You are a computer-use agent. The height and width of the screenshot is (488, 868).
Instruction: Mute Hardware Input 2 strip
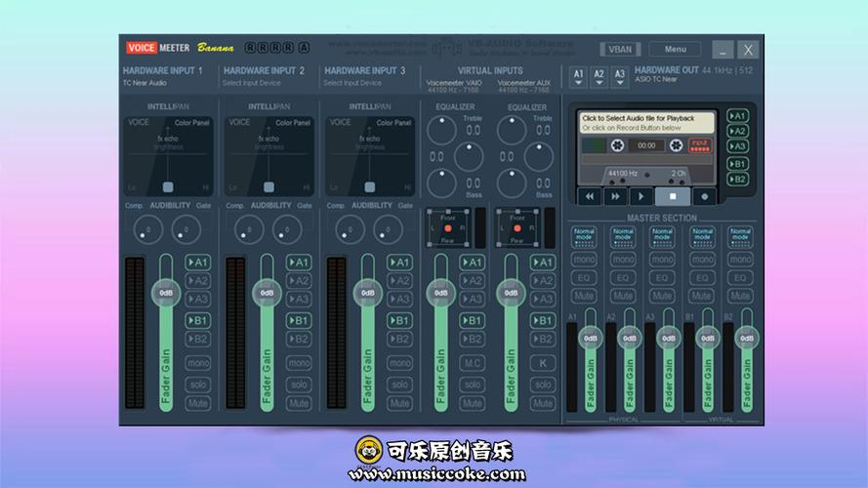(300, 403)
